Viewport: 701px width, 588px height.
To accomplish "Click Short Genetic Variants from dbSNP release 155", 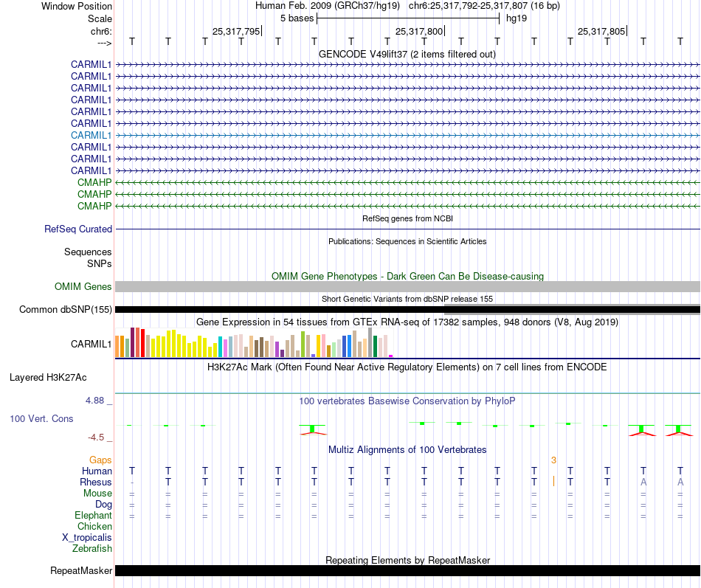I will 407,299.
